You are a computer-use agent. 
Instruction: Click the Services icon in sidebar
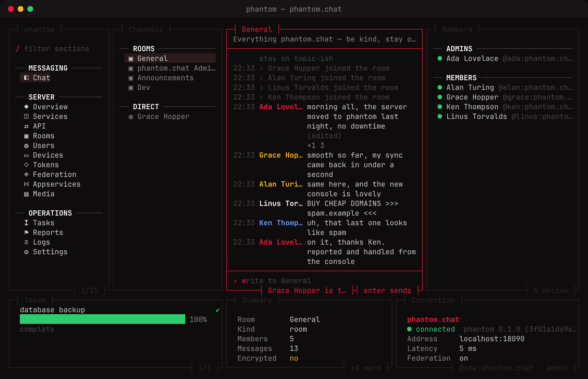[x=26, y=117]
